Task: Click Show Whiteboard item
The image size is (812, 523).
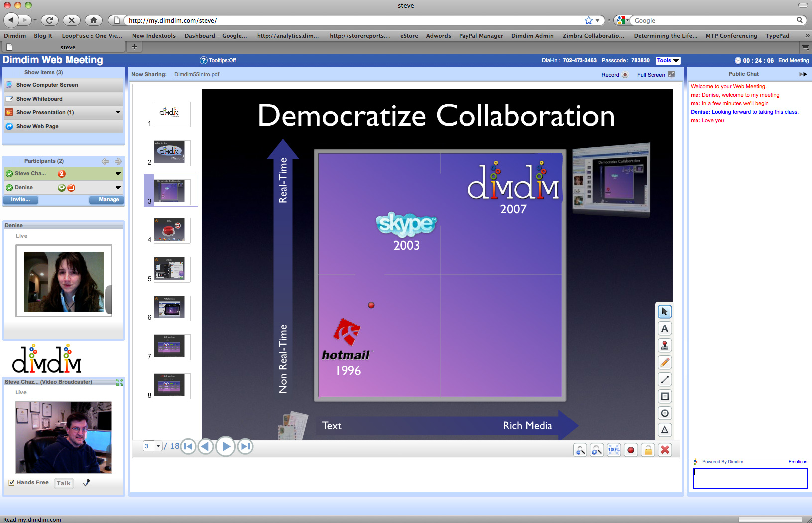Action: coord(63,99)
